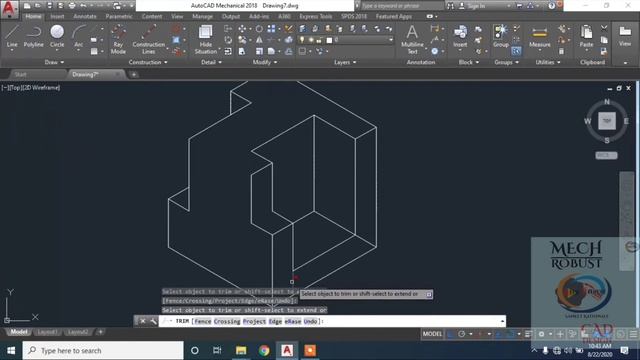
Task: Click the Top face of ViewCube
Action: [607, 121]
